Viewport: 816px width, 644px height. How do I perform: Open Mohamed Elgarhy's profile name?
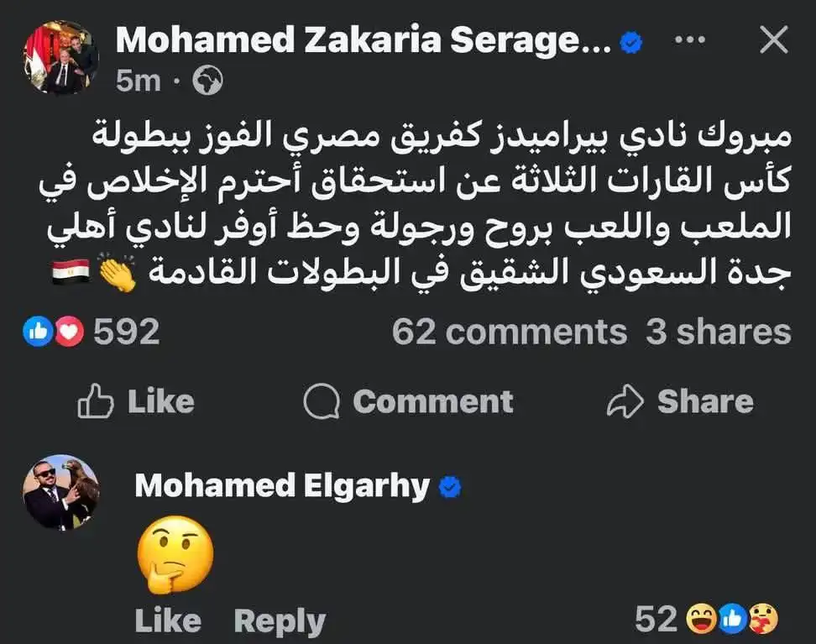click(282, 486)
